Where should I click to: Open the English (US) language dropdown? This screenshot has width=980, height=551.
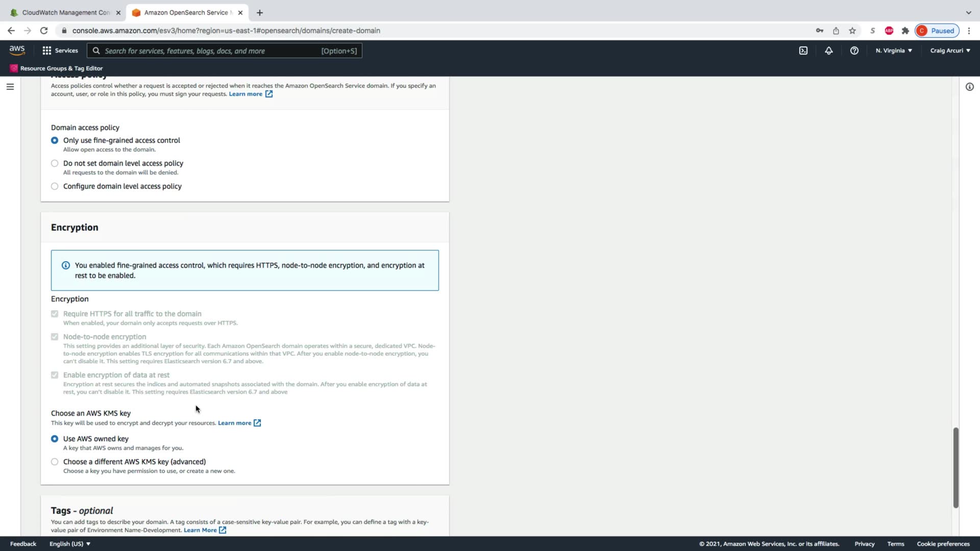pyautogui.click(x=70, y=544)
